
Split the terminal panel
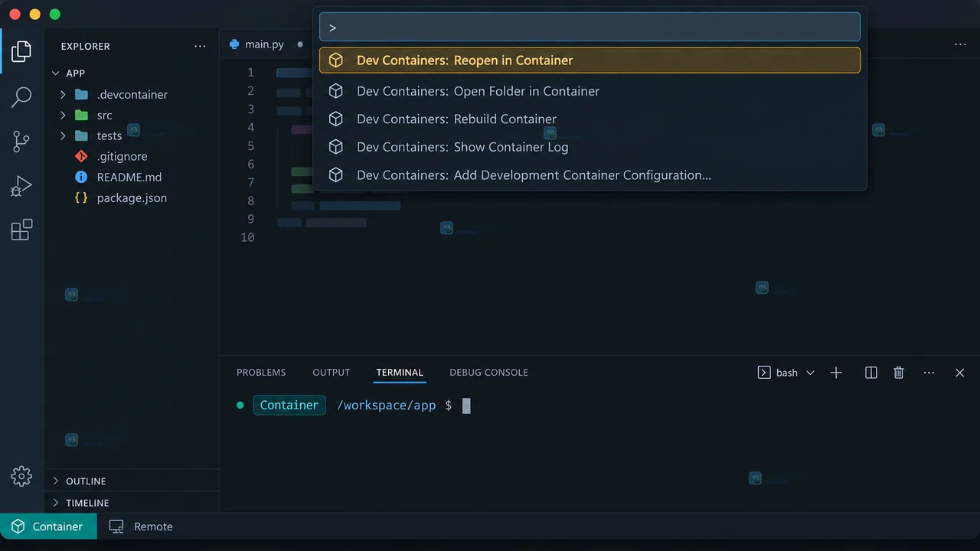click(871, 373)
